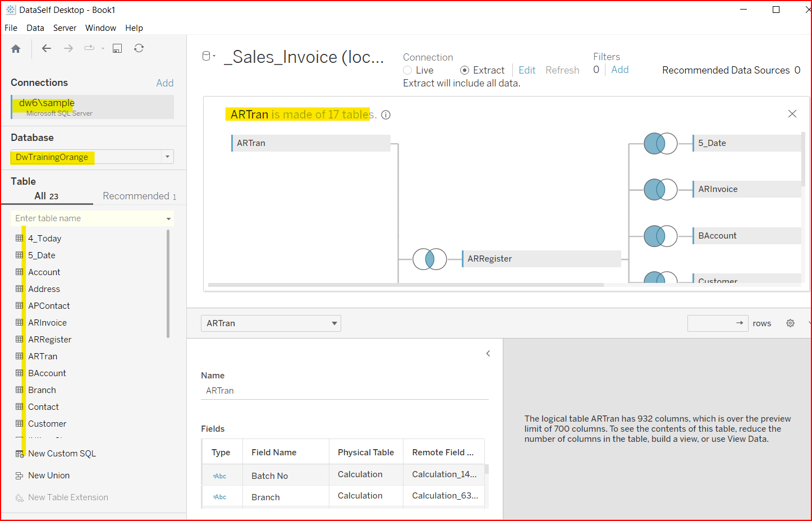Click the refresh data source icon
Viewport: 812px width, 521px height.
click(139, 49)
